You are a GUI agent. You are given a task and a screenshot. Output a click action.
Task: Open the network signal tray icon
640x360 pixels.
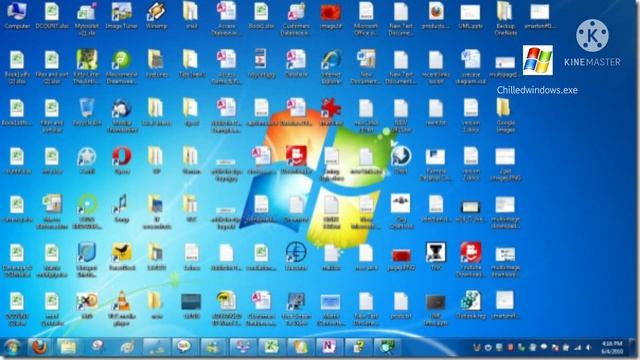click(577, 348)
